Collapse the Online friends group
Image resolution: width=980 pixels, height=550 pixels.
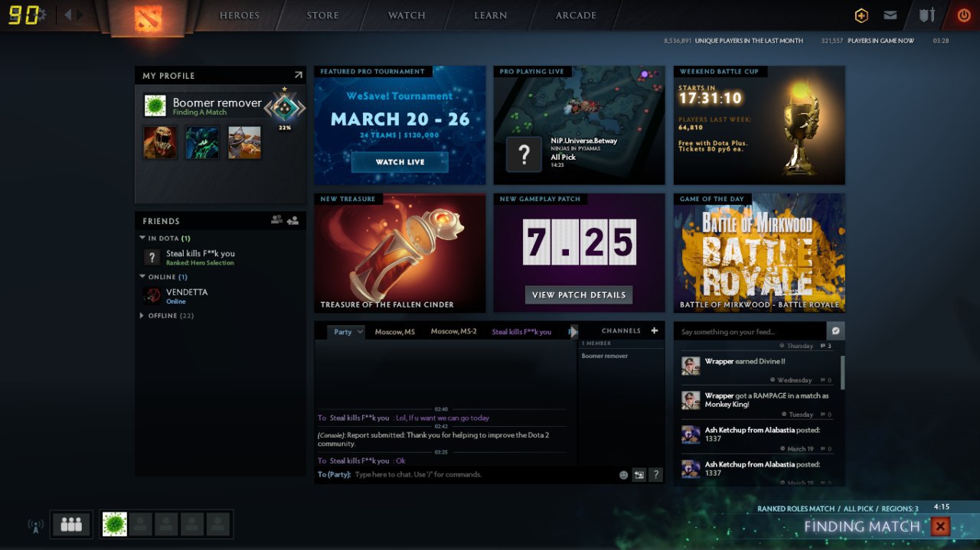click(142, 277)
